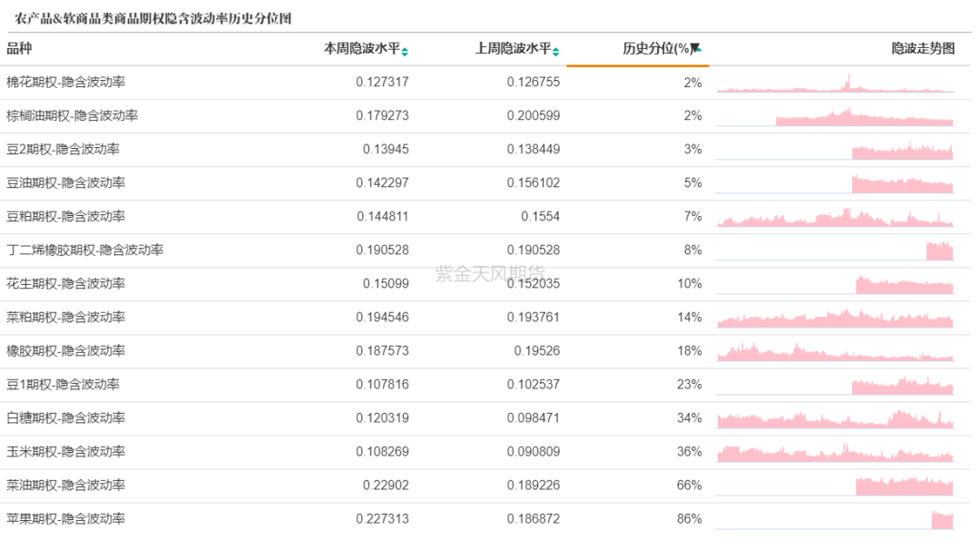Click the 本周隐波水平 sort arrows icon
The width and height of the screenshot is (980, 560).
coord(405,51)
